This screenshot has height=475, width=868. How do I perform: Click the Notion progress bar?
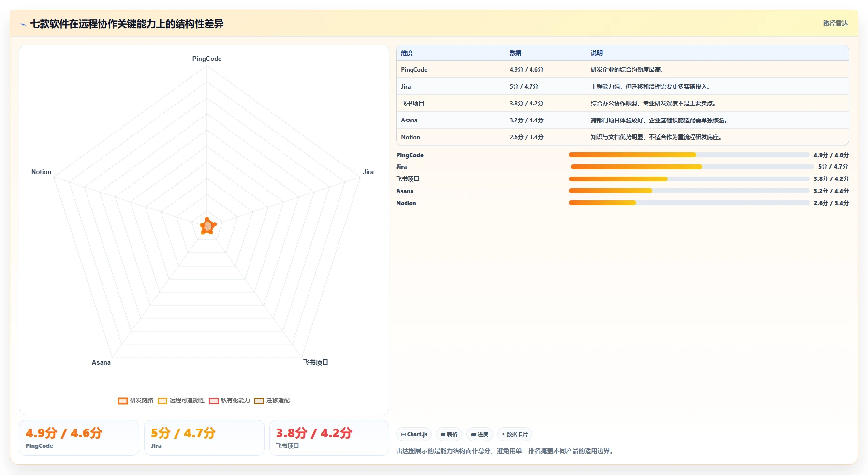pos(689,203)
